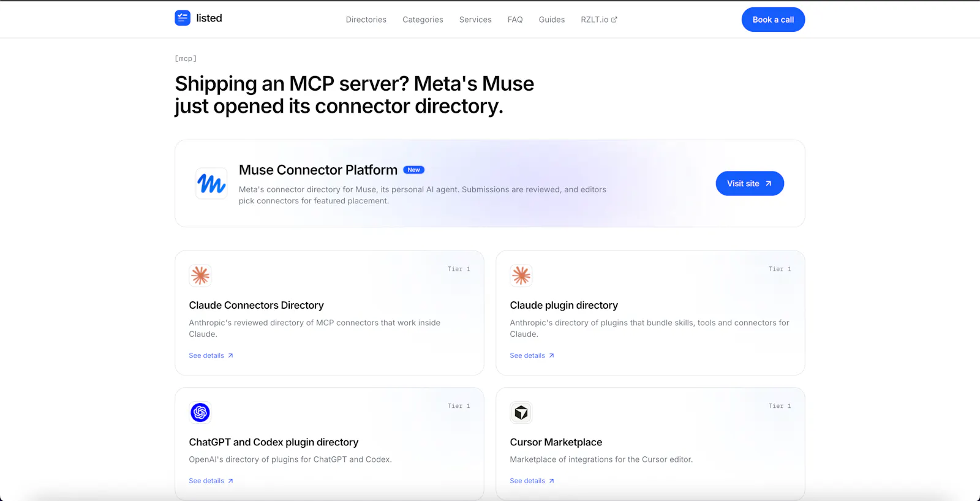Click the external link icon beside RZLT.io
This screenshot has width=980, height=501.
point(614,20)
